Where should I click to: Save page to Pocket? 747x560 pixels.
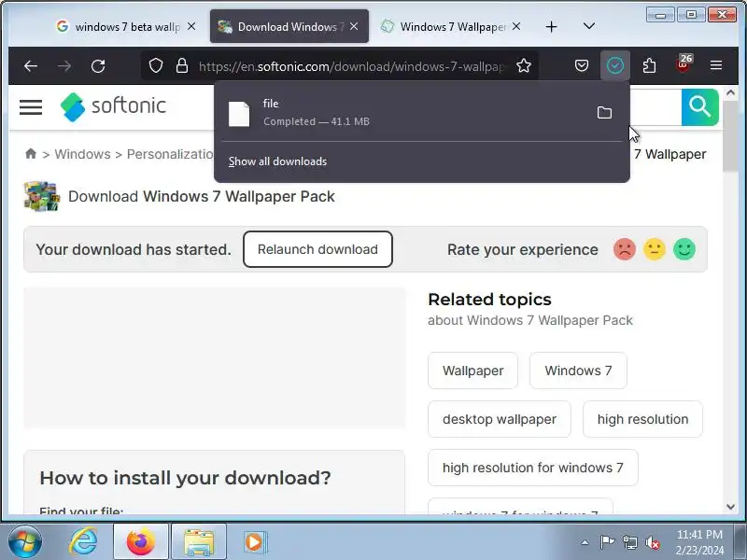pos(581,65)
